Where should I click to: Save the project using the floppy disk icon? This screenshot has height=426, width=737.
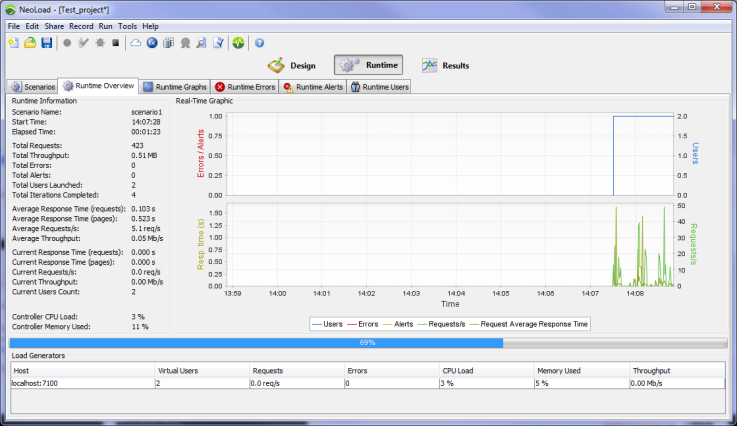[x=46, y=43]
